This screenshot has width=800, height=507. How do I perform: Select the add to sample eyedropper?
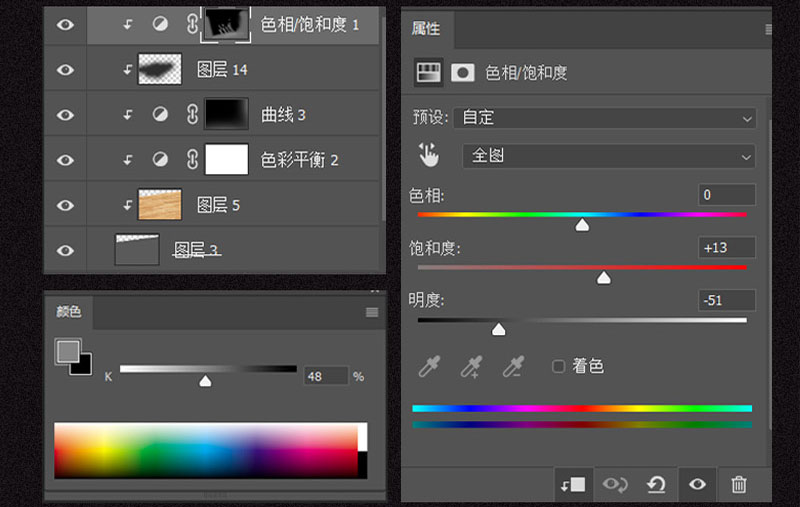pos(471,366)
